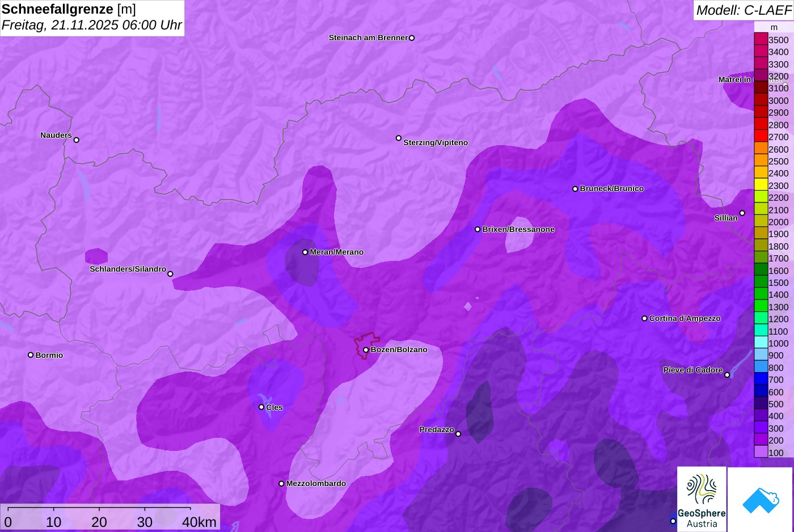
Task: Pick the 600 m dark blue legend swatch
Action: click(761, 391)
